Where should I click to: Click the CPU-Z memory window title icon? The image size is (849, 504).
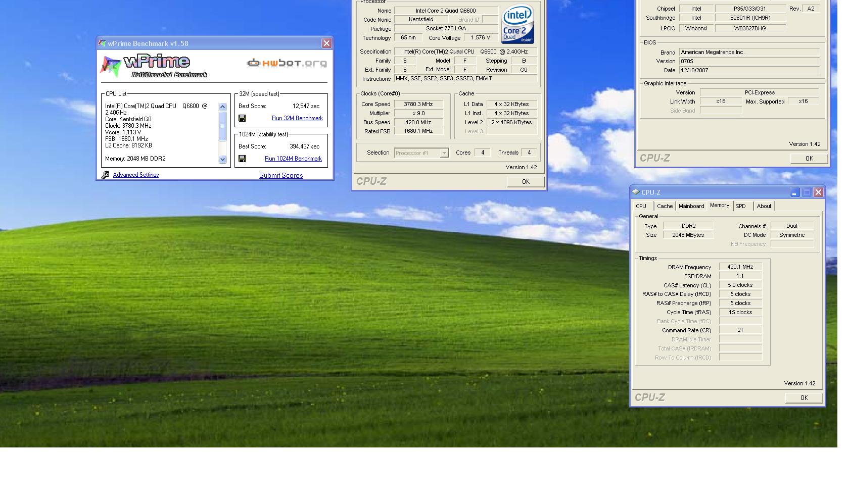tap(636, 192)
